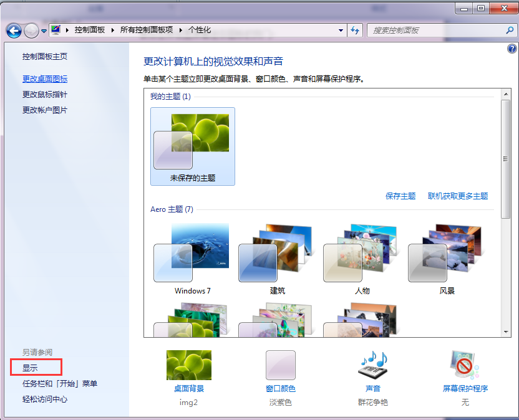Select the green-leaf theme in the bottom row
The image size is (519, 420).
click(x=192, y=320)
